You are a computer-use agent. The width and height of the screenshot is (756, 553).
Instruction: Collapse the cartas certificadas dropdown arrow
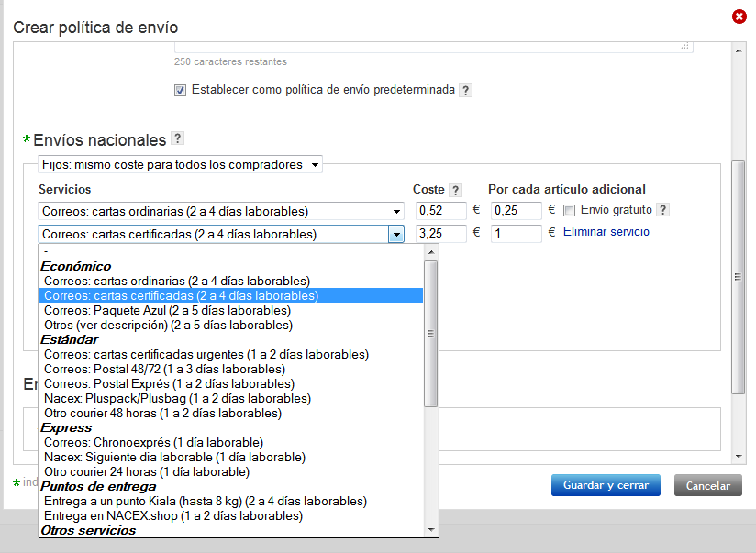396,234
